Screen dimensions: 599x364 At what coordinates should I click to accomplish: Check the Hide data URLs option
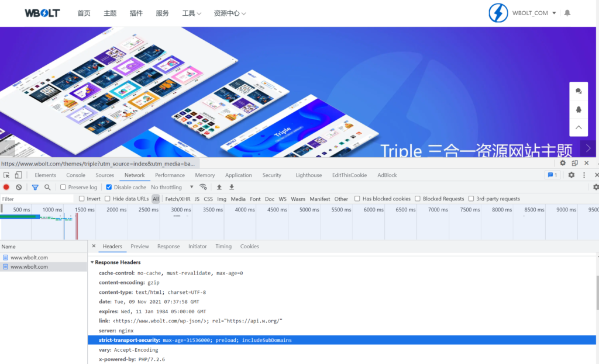[108, 199]
